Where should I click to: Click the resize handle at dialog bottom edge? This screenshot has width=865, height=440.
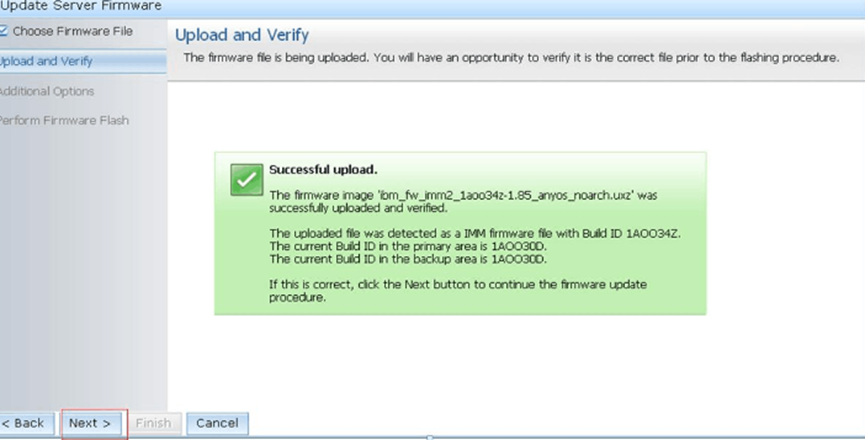click(x=429, y=437)
